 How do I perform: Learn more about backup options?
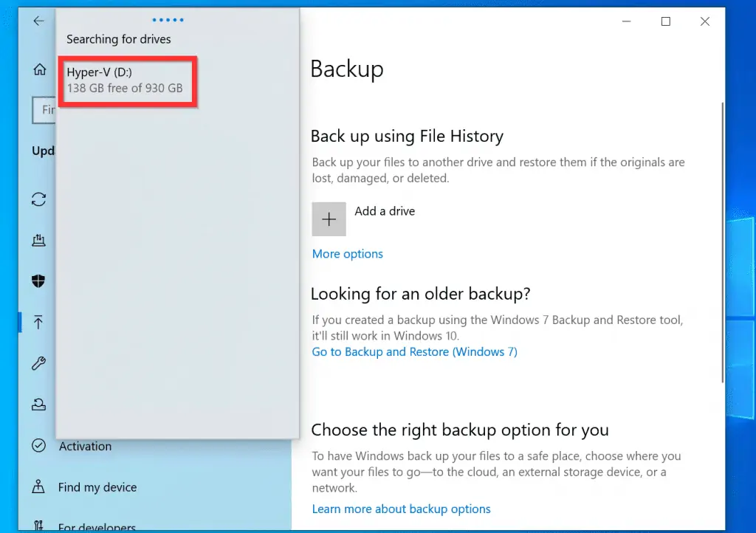[401, 509]
